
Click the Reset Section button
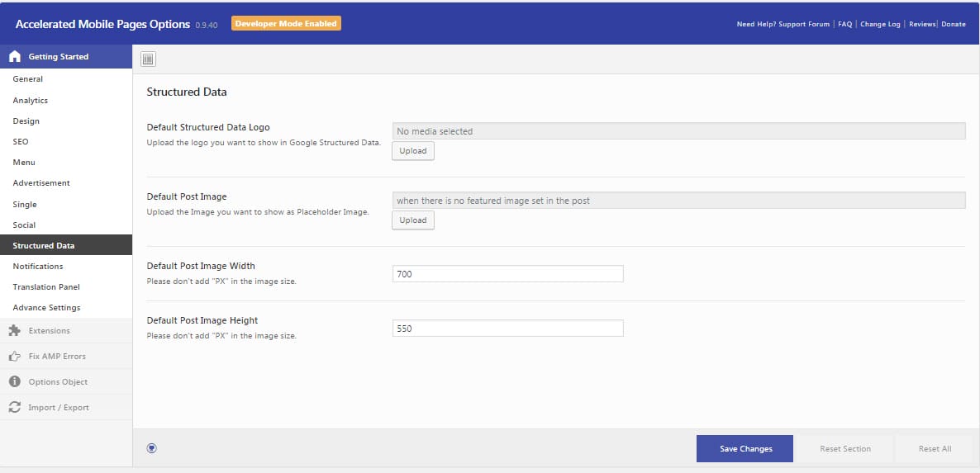pos(844,449)
